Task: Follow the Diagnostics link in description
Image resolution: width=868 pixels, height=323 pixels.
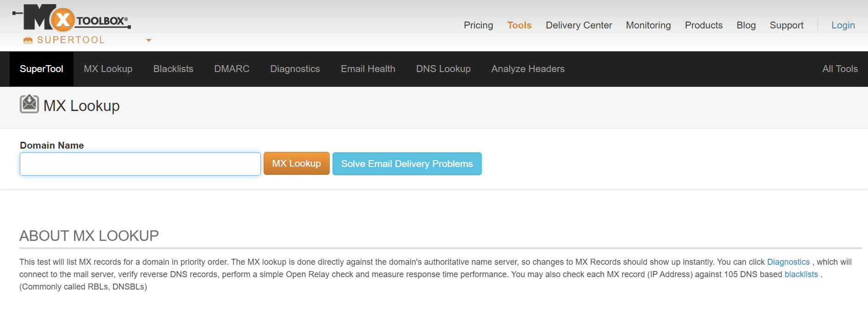Action: (x=788, y=262)
